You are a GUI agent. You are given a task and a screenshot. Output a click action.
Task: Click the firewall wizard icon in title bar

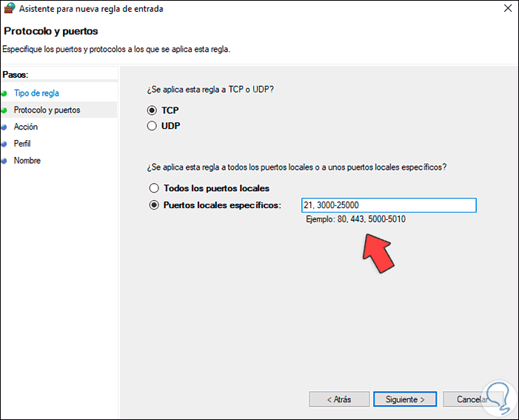point(9,9)
